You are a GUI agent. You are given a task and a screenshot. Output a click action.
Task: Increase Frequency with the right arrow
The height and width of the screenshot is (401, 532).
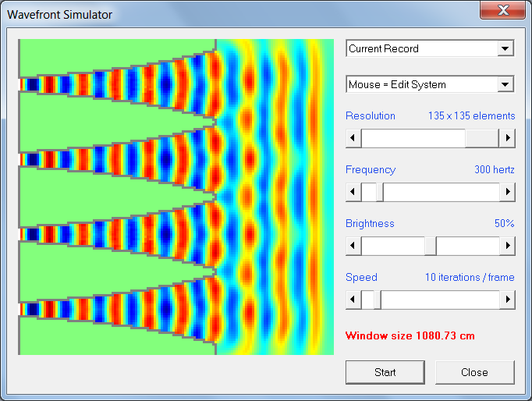pos(507,192)
